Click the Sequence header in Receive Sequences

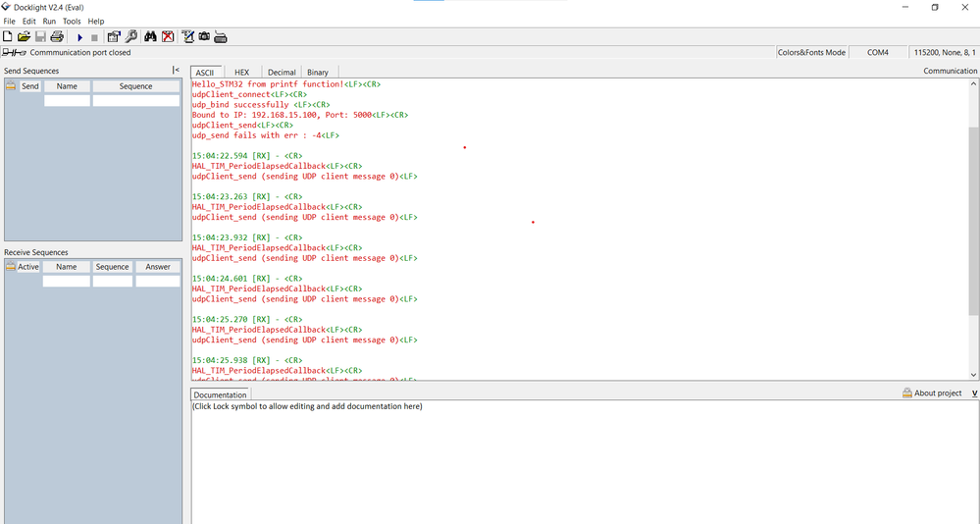(x=113, y=266)
